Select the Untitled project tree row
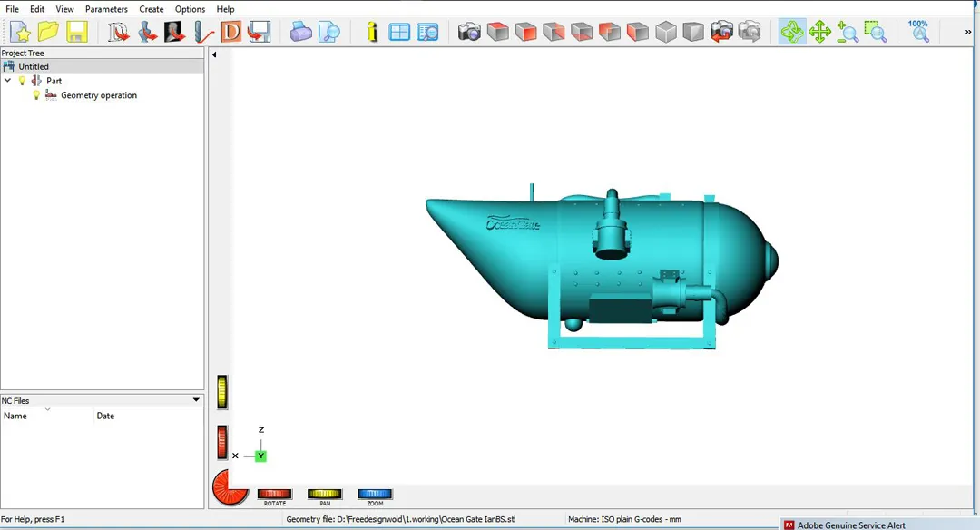Screen dimensions: 980x530 102,66
